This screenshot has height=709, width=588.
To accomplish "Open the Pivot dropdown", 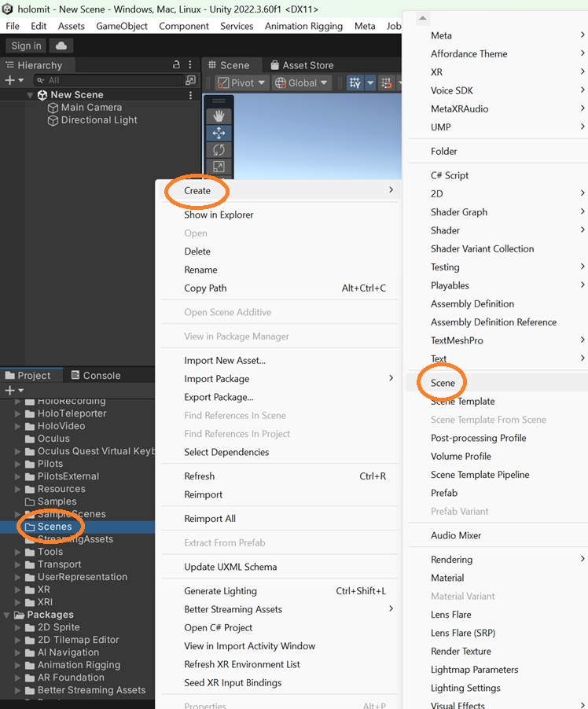I will point(241,83).
